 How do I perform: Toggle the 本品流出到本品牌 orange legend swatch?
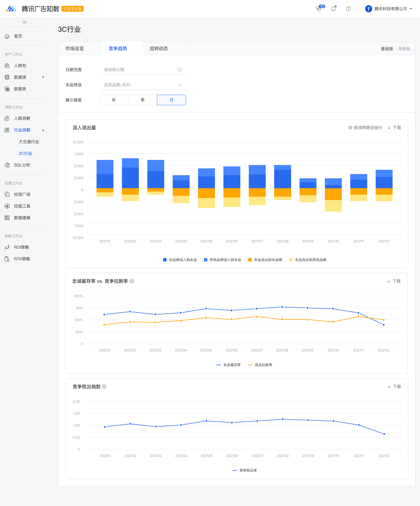click(250, 260)
